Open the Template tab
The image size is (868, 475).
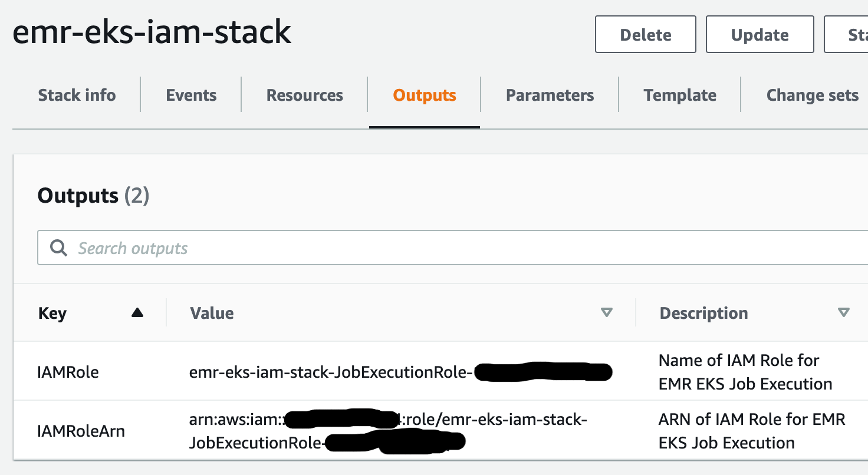pos(679,95)
